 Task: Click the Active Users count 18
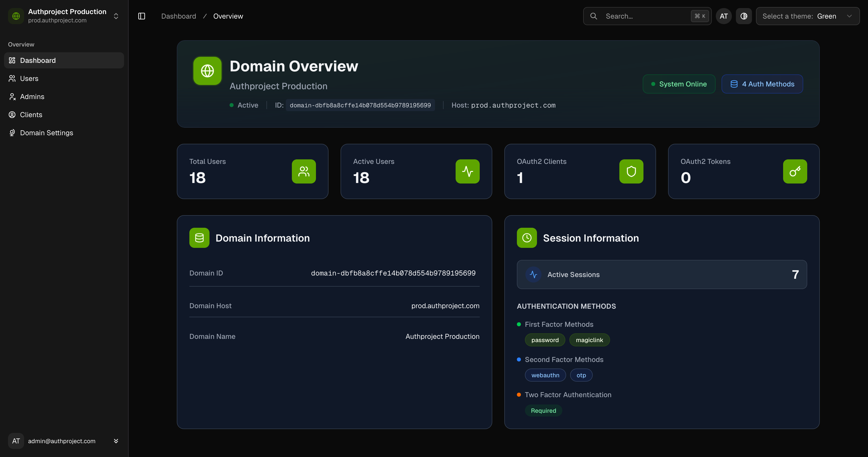(361, 178)
